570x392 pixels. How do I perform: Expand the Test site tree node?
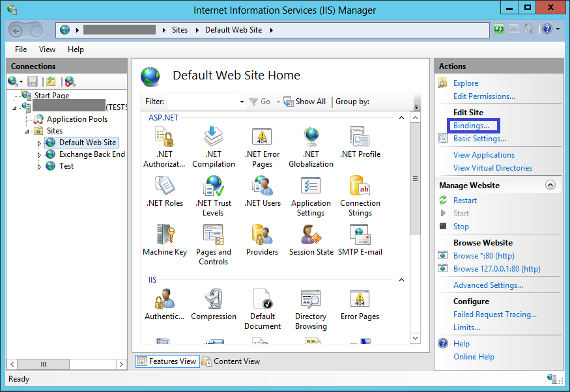39,167
